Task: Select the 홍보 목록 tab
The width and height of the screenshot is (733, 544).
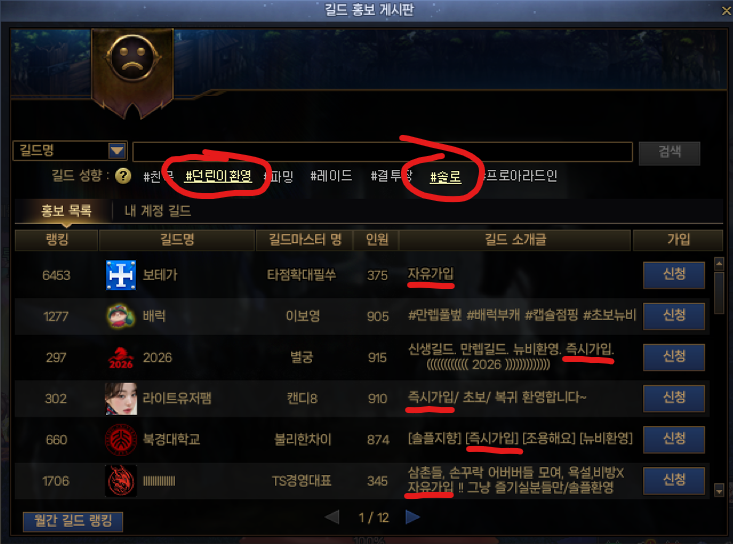Action: tap(66, 211)
